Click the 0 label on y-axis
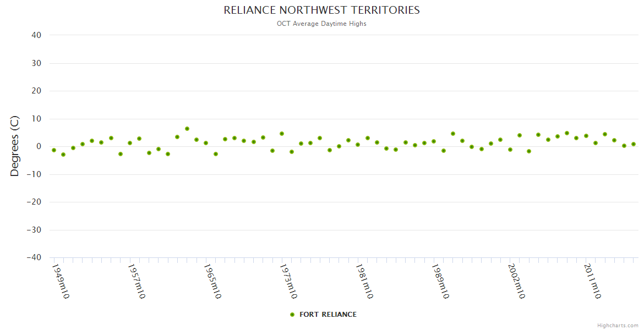644x330 pixels. point(39,146)
